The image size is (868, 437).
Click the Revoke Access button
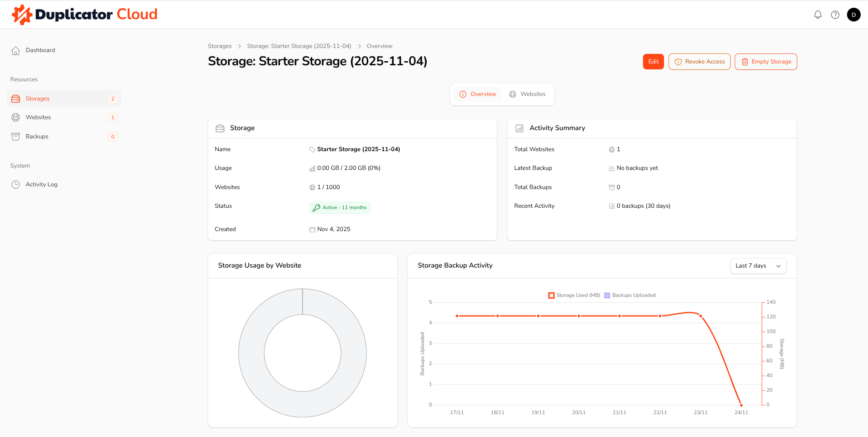point(699,62)
